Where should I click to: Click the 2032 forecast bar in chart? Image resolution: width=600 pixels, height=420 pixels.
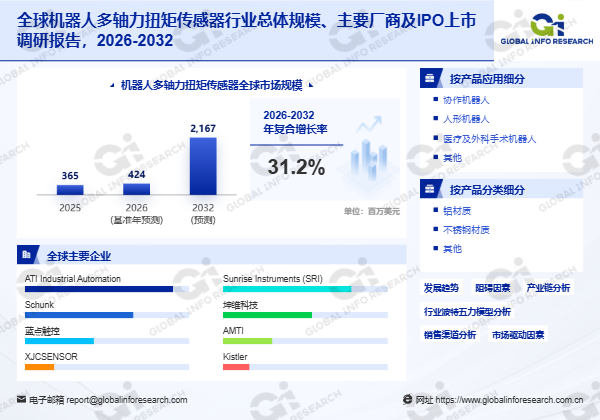[203, 166]
